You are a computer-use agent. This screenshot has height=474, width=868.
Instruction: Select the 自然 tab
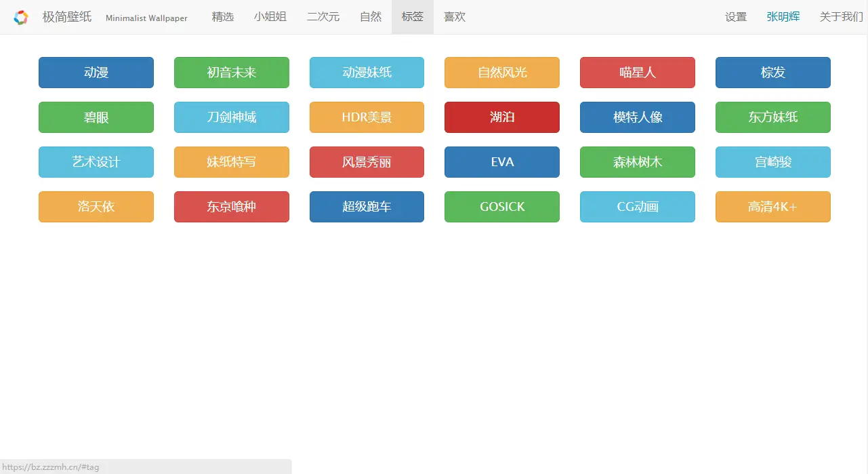371,17
